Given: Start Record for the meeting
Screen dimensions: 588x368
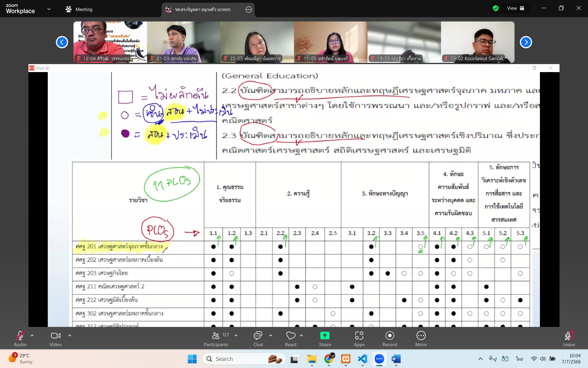Looking at the screenshot, I should (390, 339).
